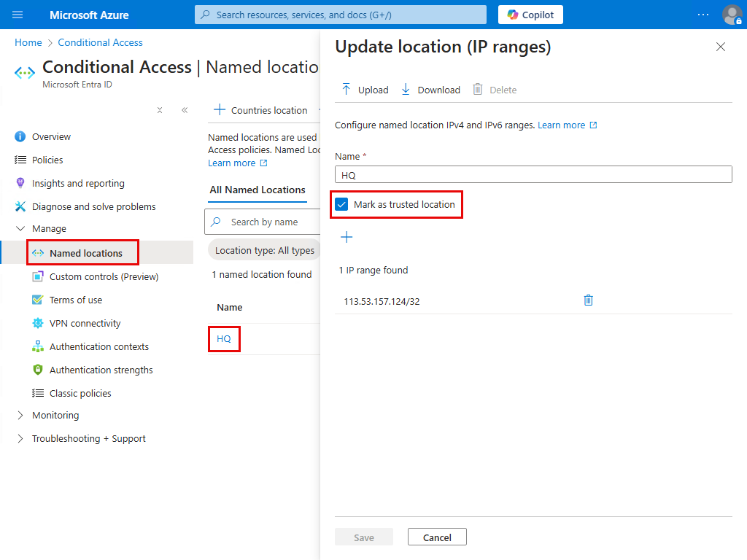Screen dimensions: 747x560
Task: Open the Azure portal hamburger menu
Action: coord(18,15)
